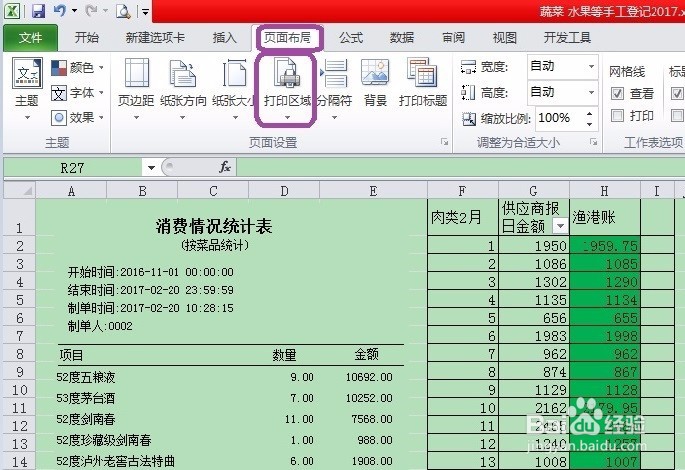Open 纸张大小 paper size menu
Viewport: 685px width, 470px height.
234,90
